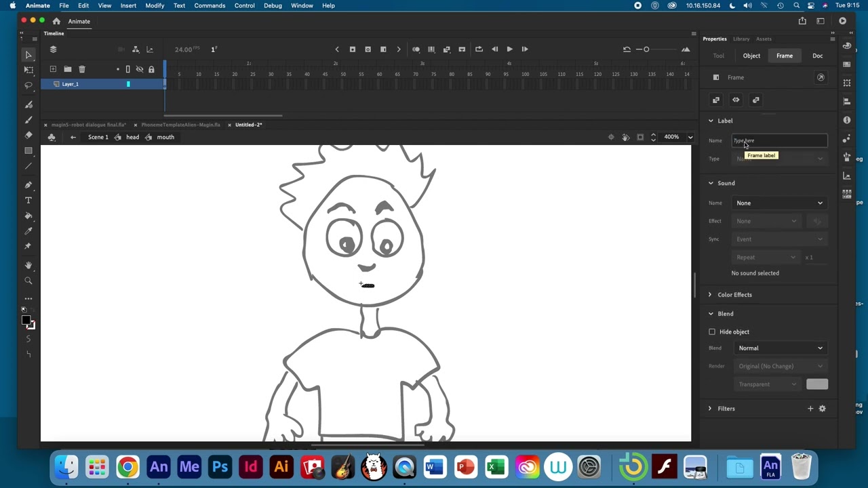Select the Fluid Brush tool

tap(28, 104)
